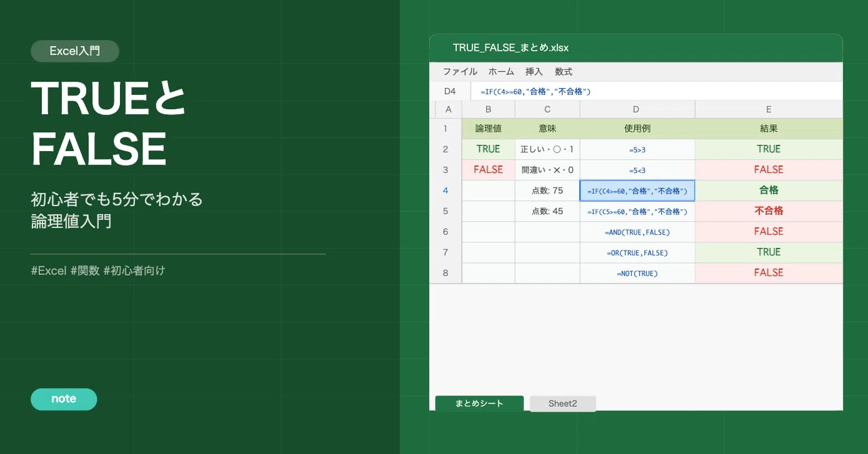Select cell with IF(C5>=60 formula
Viewport: 868px width, 454px height.
point(637,211)
